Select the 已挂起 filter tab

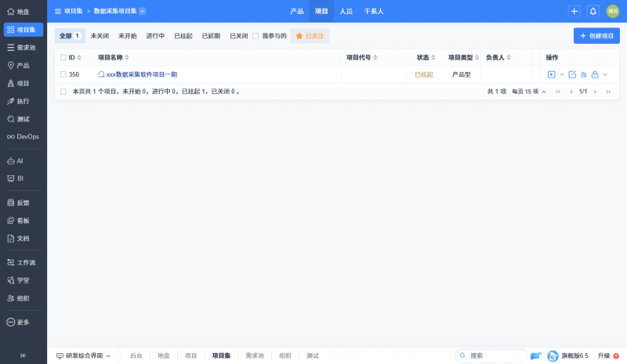click(183, 36)
